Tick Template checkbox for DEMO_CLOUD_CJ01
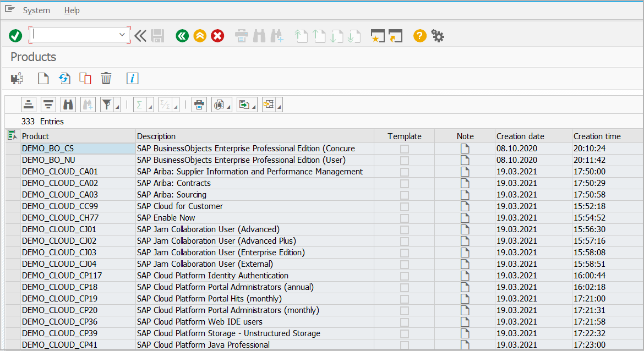 point(405,229)
